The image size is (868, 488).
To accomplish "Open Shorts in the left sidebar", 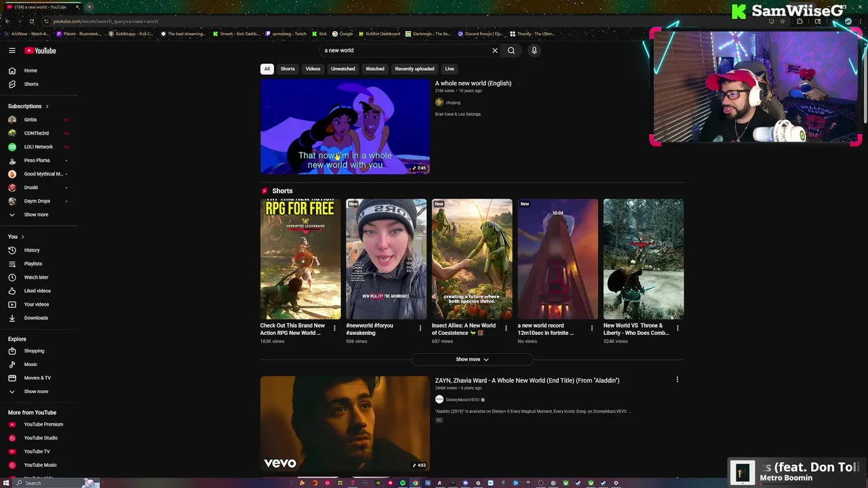I will coord(31,84).
